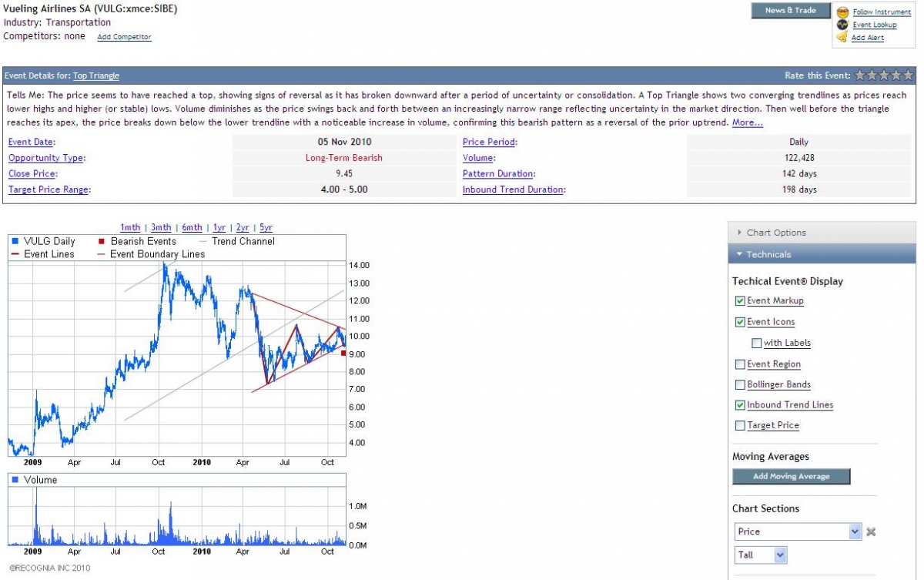Click the red bearish event marker on chart
This screenshot has width=924, height=580.
point(343,354)
